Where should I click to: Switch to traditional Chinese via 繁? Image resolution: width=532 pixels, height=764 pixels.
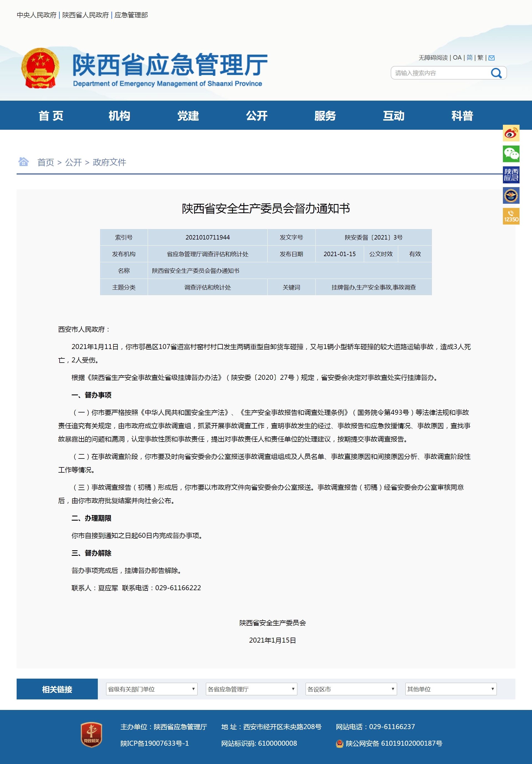point(480,58)
